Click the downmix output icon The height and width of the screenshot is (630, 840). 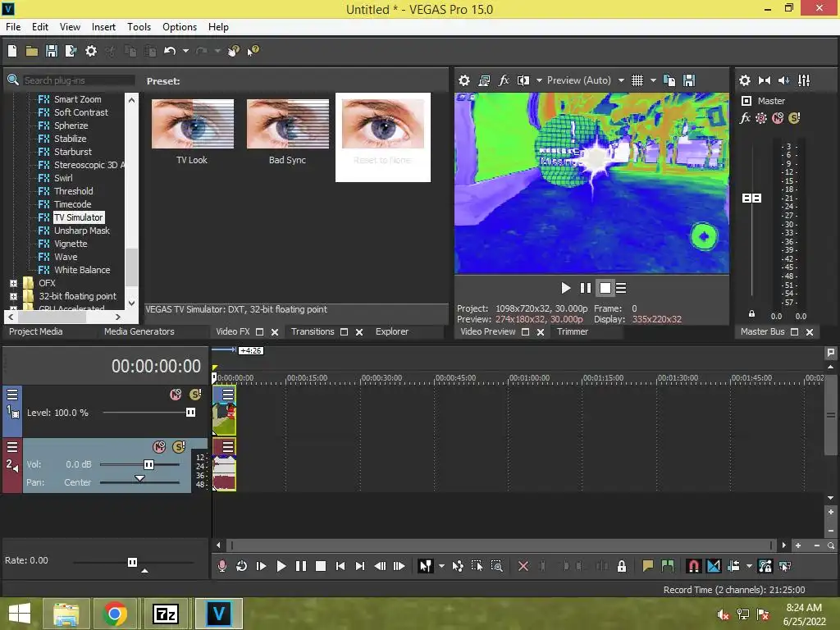click(765, 80)
